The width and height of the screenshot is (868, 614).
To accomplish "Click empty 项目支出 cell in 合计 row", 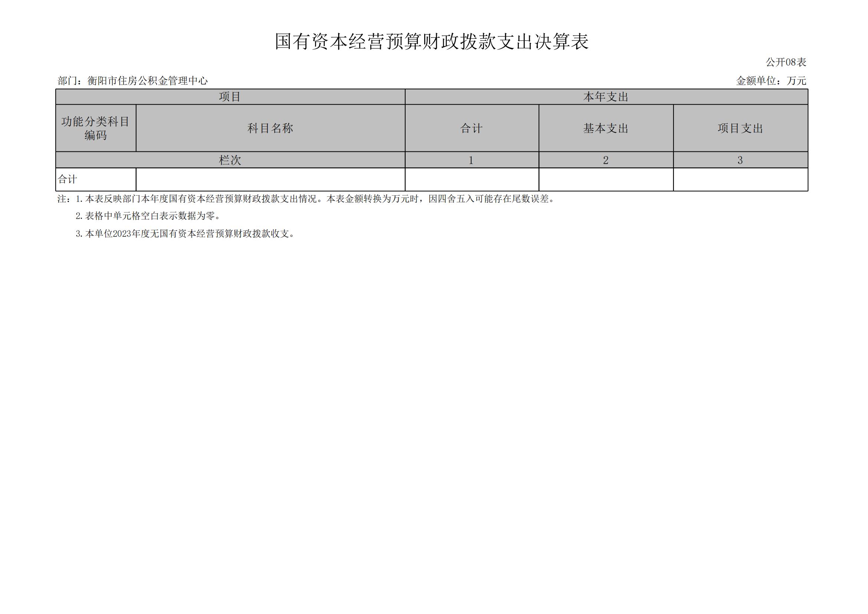I will (740, 180).
